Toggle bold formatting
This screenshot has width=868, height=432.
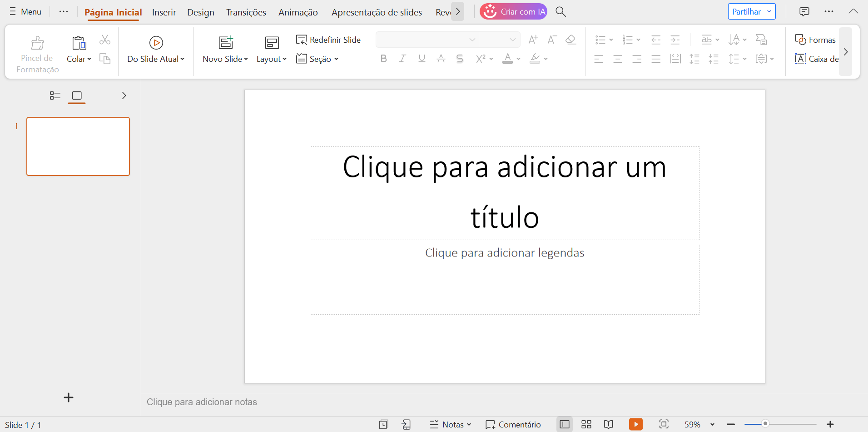click(383, 58)
